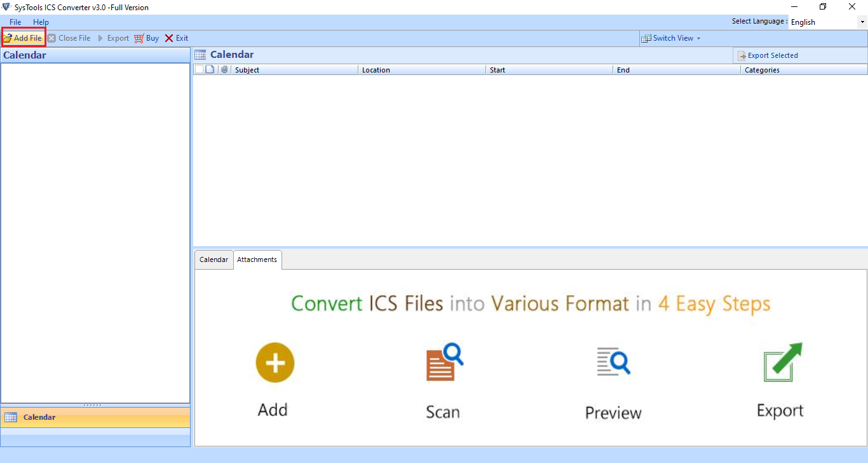
Task: Click the SysTools app icon in the title bar
Action: coord(6,7)
